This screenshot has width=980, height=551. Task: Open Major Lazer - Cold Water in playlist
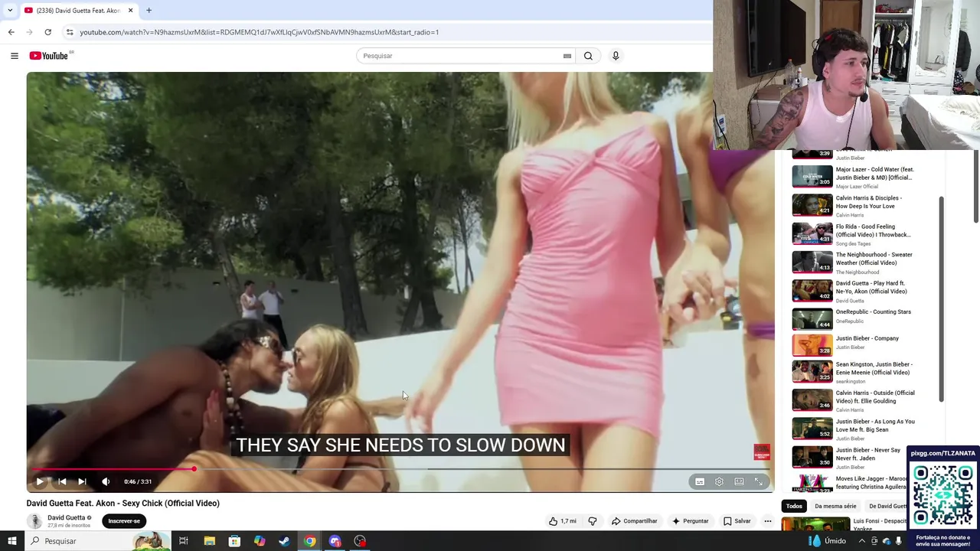(x=854, y=177)
